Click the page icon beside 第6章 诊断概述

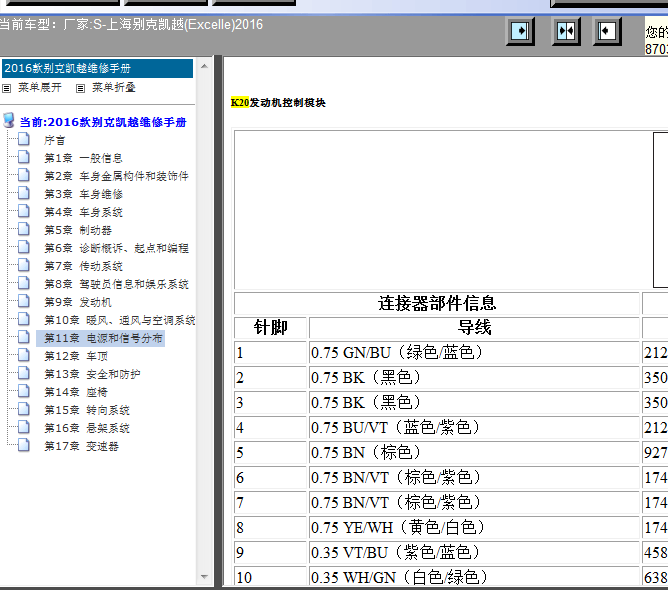click(x=23, y=247)
